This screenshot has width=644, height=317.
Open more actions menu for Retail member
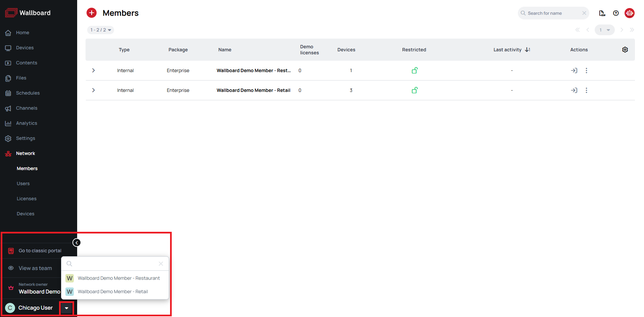(586, 90)
